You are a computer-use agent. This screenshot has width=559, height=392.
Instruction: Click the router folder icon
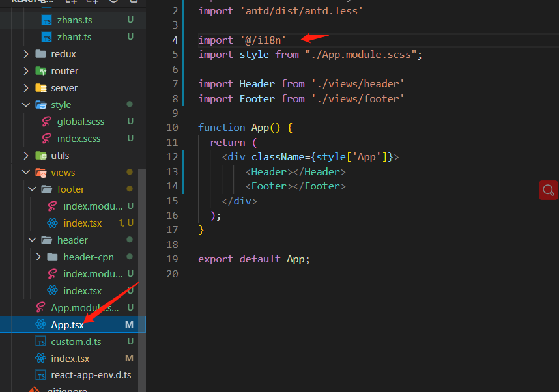pyautogui.click(x=41, y=71)
